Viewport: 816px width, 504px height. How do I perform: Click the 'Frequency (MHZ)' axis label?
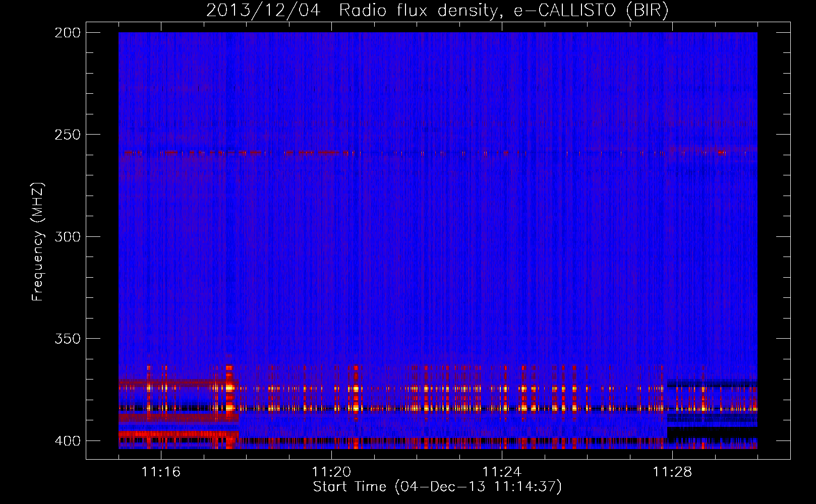pyautogui.click(x=38, y=242)
